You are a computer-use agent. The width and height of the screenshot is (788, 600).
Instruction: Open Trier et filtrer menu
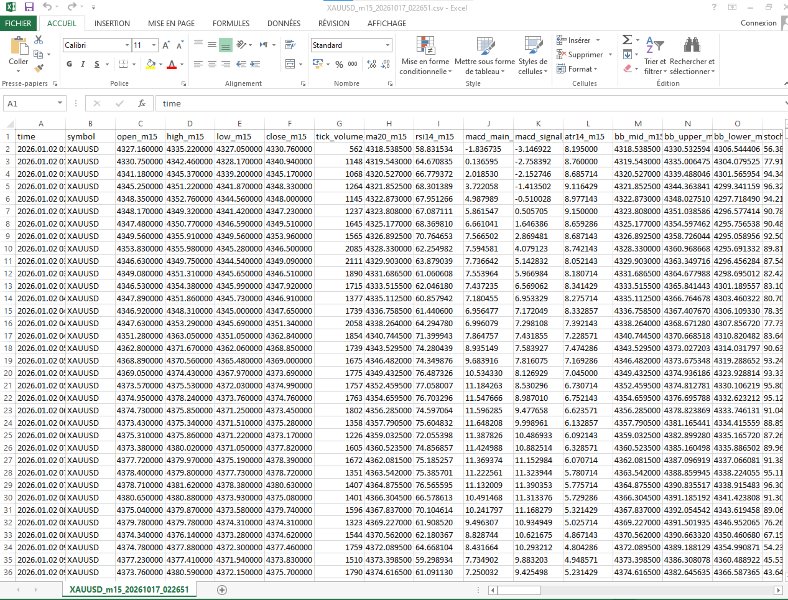(x=655, y=56)
